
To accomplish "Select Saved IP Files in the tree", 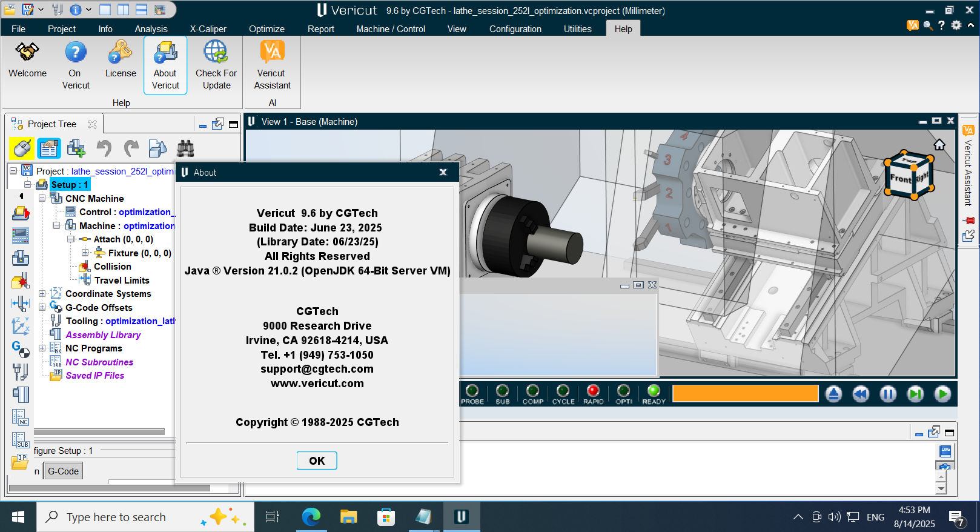I will (94, 375).
